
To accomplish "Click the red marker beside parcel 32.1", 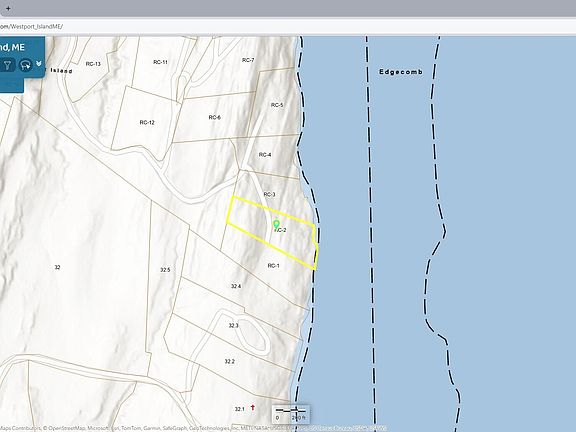I will (253, 407).
